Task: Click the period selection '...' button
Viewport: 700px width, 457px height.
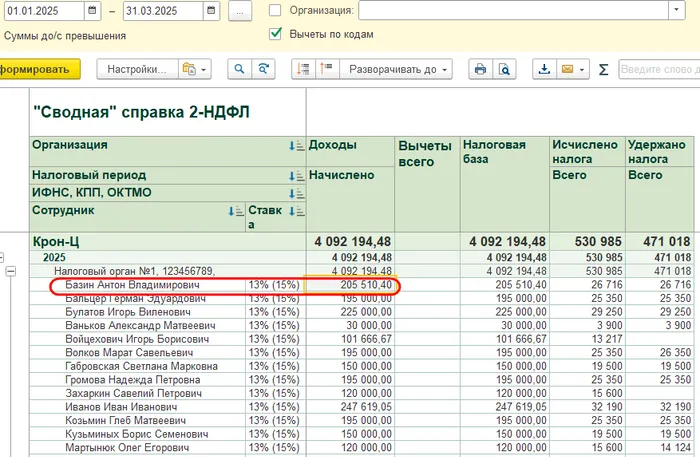Action: point(240,11)
